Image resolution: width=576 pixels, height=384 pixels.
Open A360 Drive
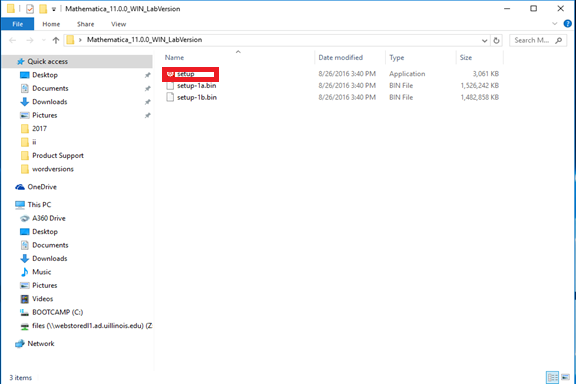(49, 218)
